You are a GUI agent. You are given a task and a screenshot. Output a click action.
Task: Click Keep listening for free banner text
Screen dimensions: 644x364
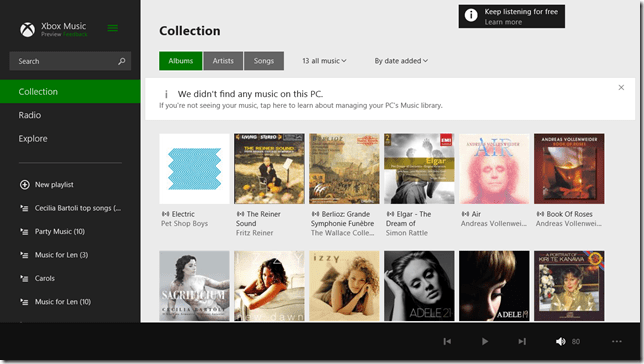pyautogui.click(x=521, y=12)
